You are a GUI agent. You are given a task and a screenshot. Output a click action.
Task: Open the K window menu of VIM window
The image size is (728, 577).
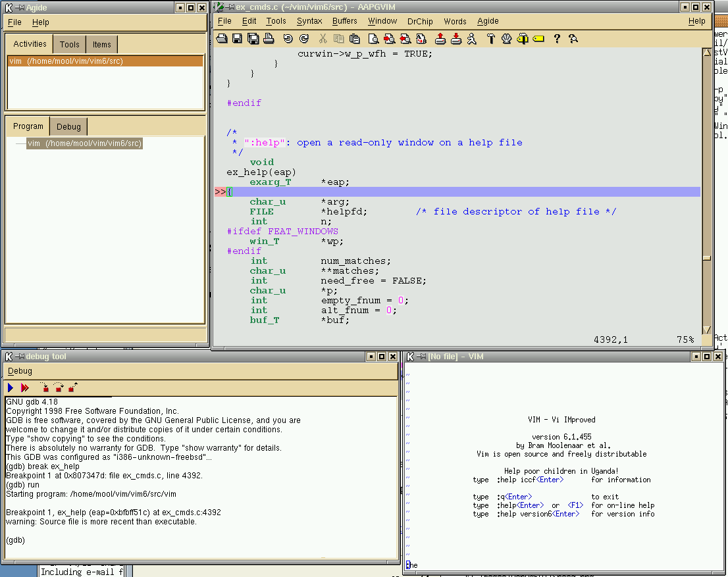point(411,357)
